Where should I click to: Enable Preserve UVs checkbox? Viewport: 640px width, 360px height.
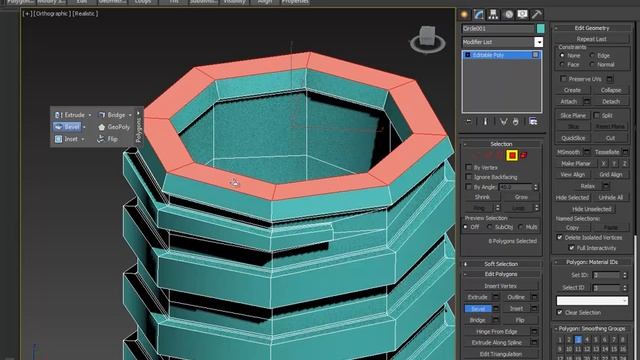point(564,79)
